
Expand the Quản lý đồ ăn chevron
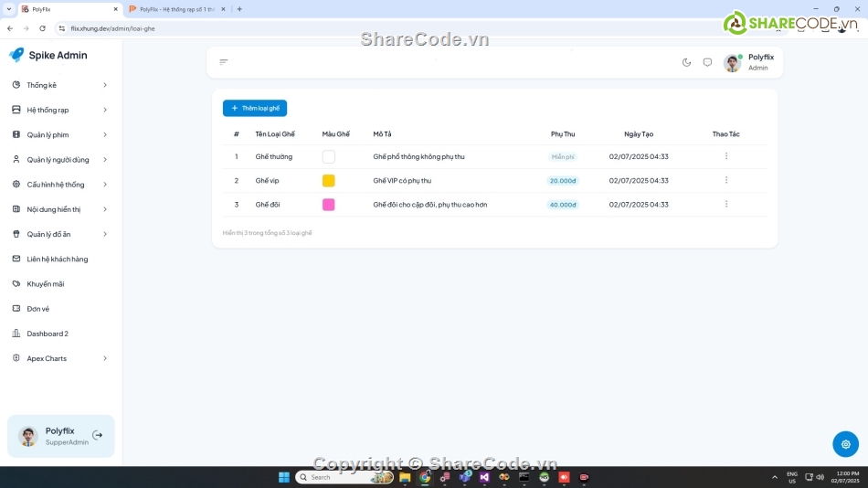point(105,234)
